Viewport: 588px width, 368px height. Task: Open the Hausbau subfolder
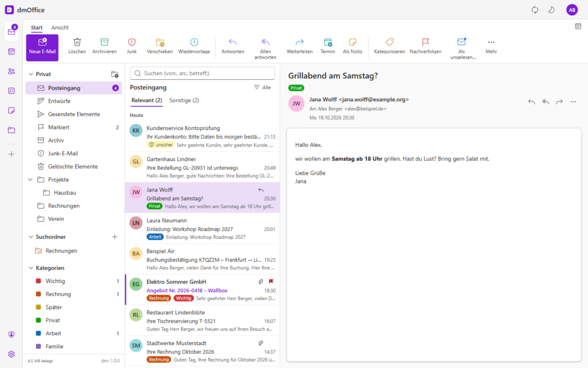[74, 193]
